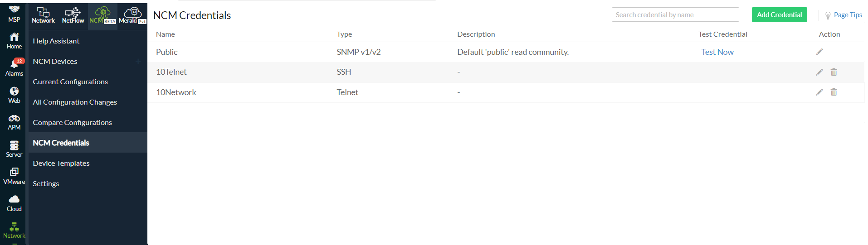Delete the 10Network credential trash icon
This screenshot has height=245, width=868.
pos(834,92)
